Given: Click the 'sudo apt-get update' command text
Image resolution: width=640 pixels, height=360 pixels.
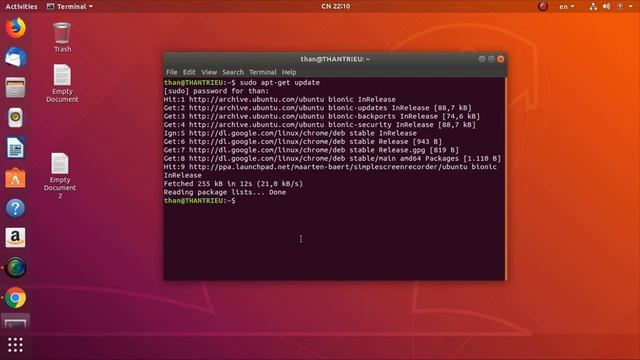Looking at the screenshot, I should click(280, 82).
